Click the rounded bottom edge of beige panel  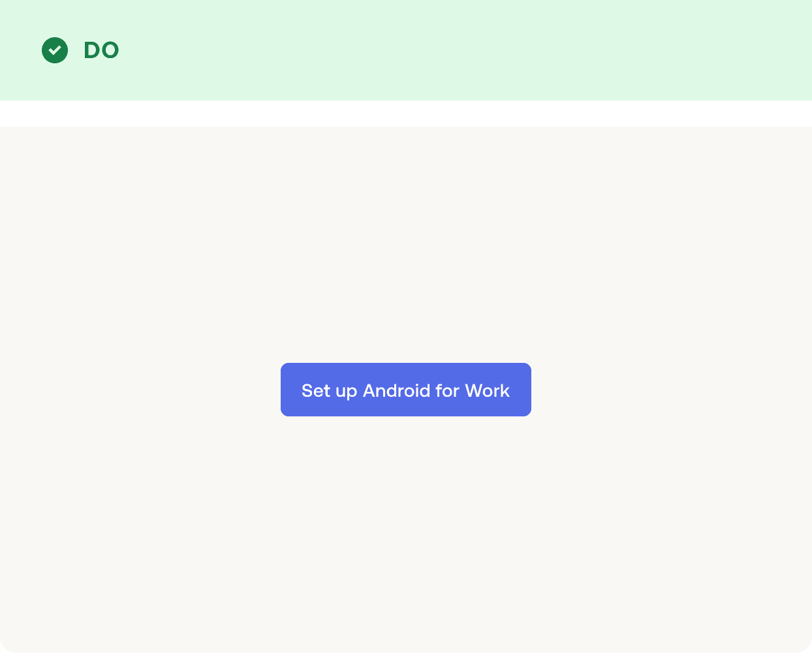pos(406,647)
